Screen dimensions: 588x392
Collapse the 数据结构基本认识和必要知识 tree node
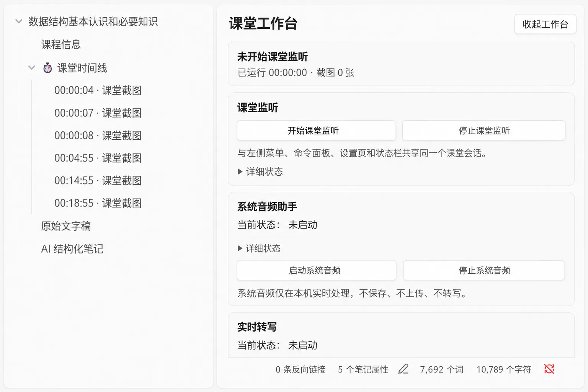(x=18, y=21)
